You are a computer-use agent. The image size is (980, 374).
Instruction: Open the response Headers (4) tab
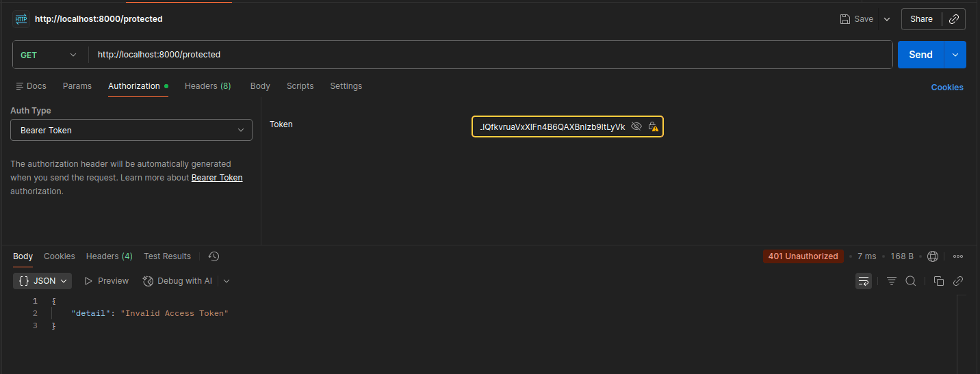[109, 256]
